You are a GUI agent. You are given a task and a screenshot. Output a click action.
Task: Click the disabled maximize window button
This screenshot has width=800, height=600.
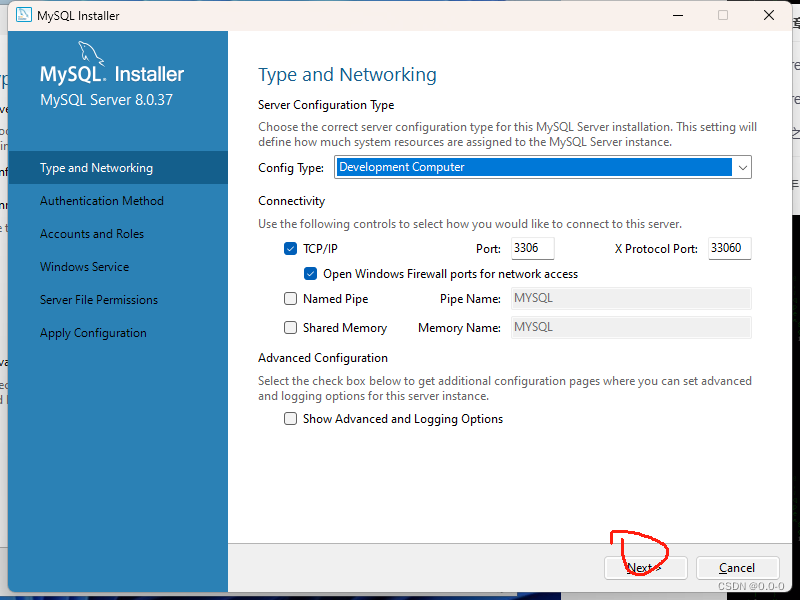723,15
